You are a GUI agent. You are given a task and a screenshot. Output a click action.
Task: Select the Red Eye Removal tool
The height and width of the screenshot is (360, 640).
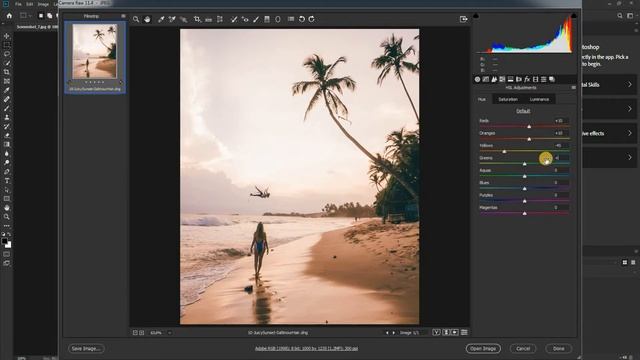click(x=245, y=19)
